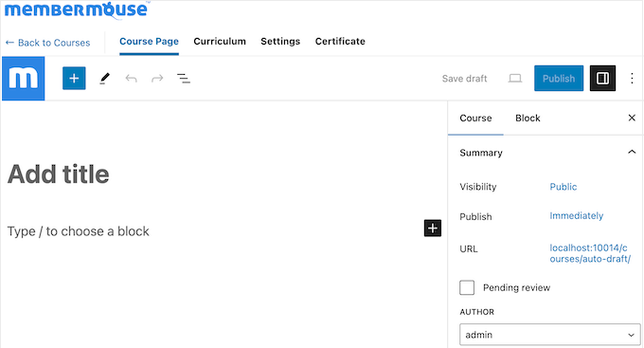
Task: Edit the localhost course URL link
Action: click(x=590, y=253)
